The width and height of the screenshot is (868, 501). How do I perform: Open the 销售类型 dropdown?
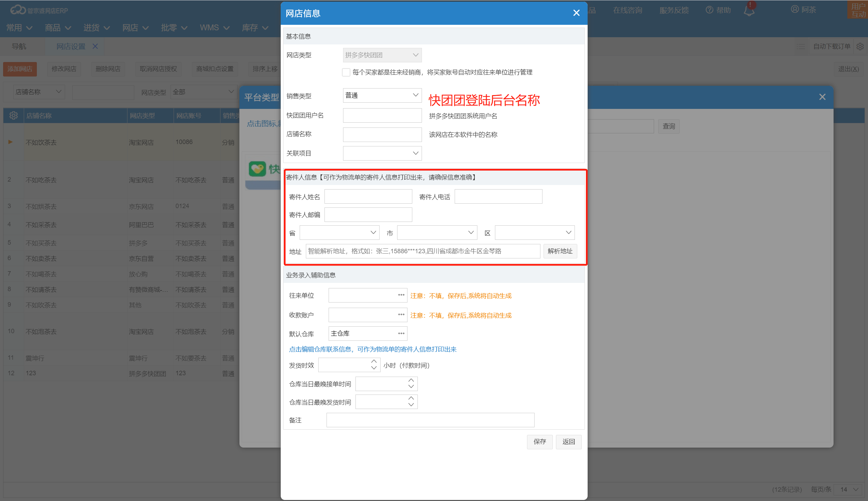tap(382, 95)
